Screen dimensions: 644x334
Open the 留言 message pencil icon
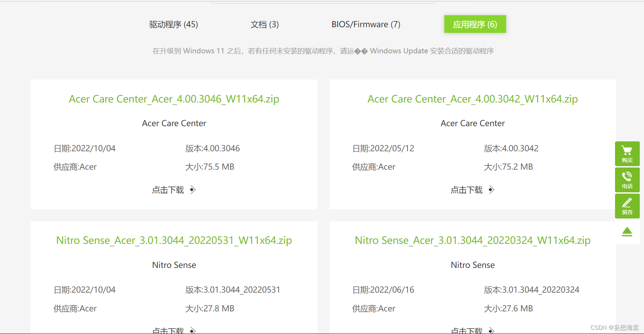point(627,206)
